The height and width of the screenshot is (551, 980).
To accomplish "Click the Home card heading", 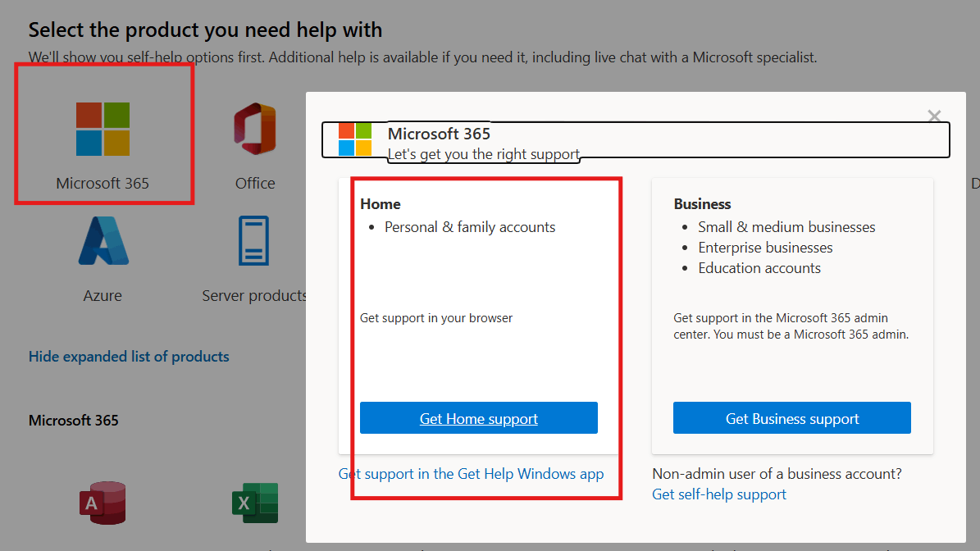I will [x=380, y=204].
